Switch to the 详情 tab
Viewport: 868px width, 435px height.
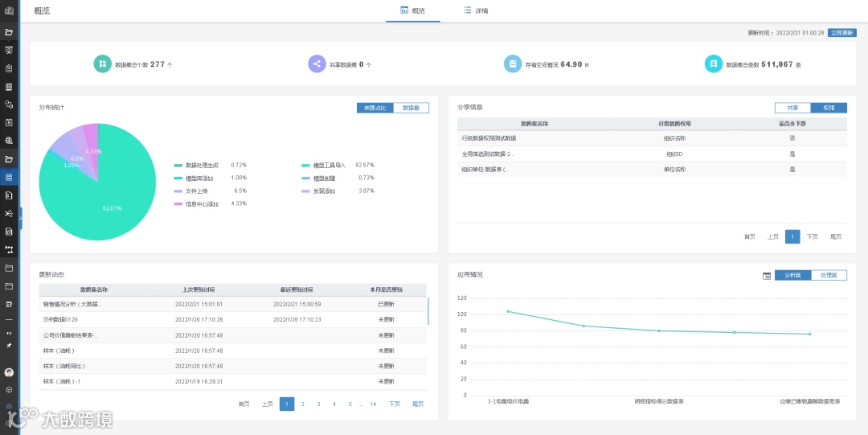476,11
